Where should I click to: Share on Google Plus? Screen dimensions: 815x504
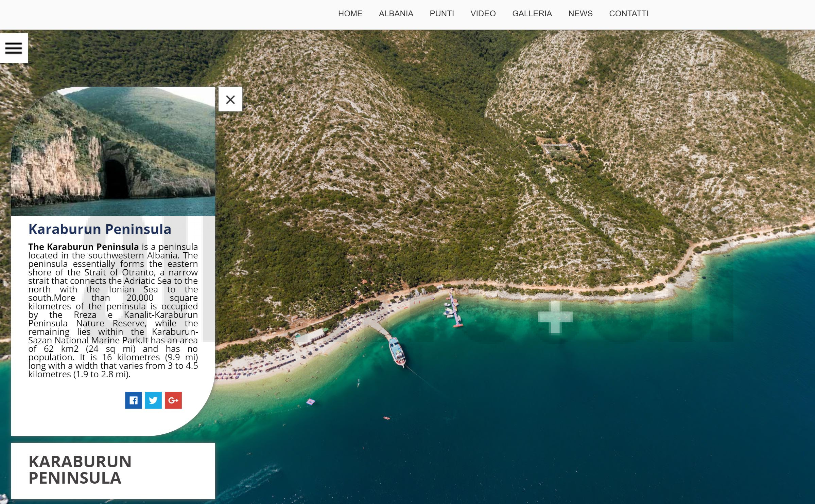click(173, 400)
